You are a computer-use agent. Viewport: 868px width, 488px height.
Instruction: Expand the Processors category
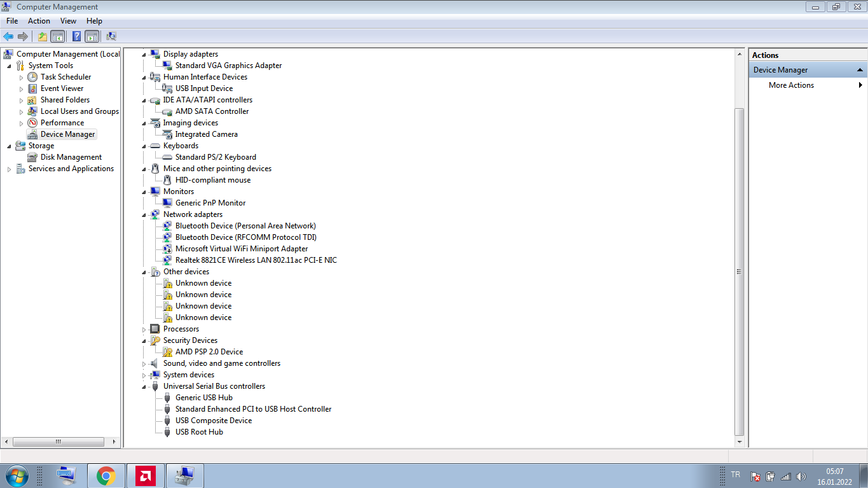click(144, 329)
